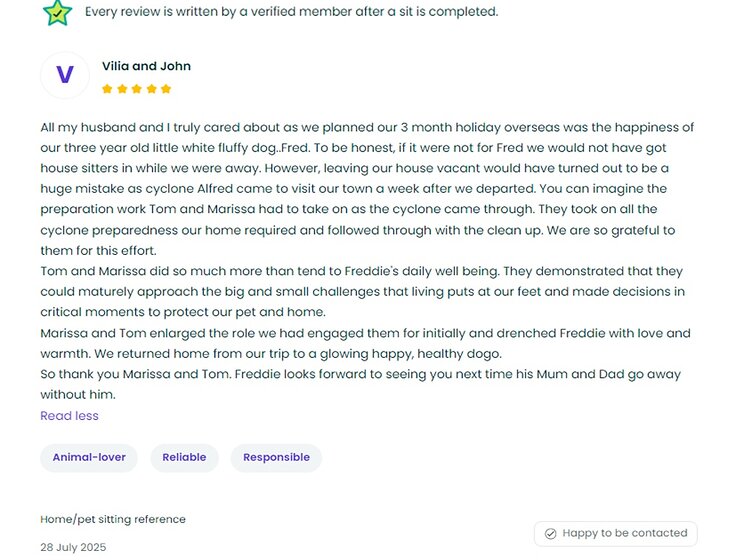Click the third yellow rating star
This screenshot has height=560, width=730.
[136, 89]
